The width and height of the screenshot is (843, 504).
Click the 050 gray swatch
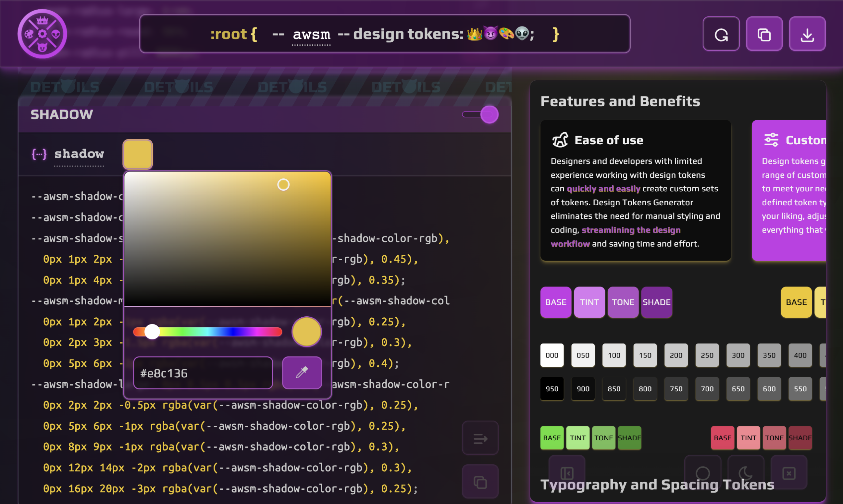(x=582, y=355)
